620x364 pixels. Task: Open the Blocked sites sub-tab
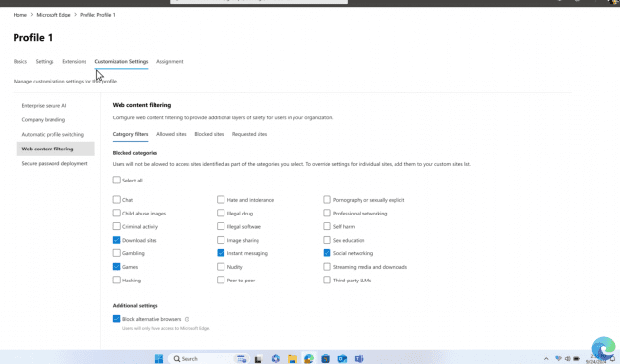pyautogui.click(x=209, y=134)
